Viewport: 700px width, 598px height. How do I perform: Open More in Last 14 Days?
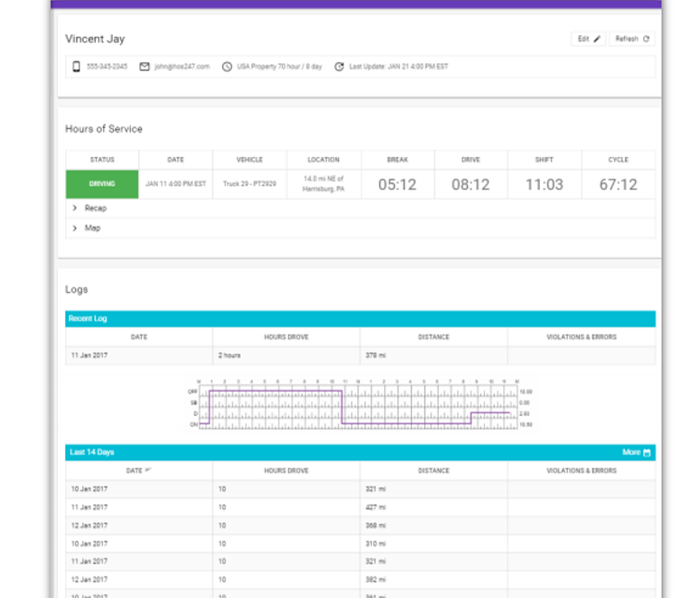point(631,452)
